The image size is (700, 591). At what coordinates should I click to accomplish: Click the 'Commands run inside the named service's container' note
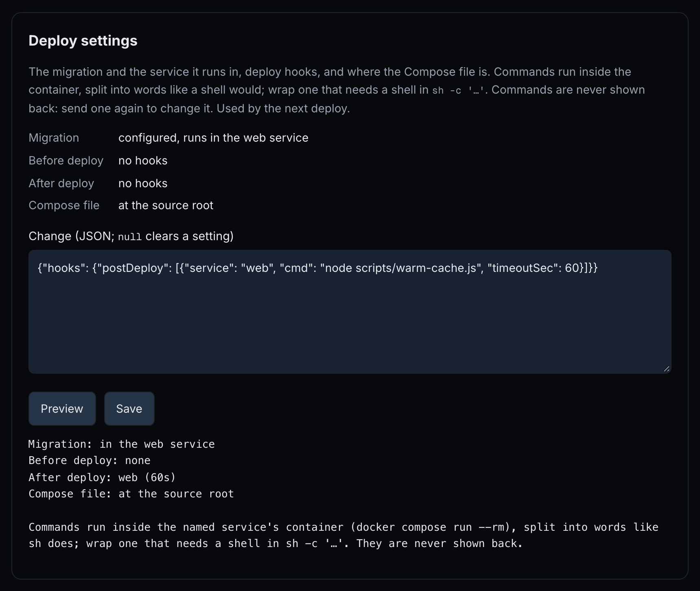[x=343, y=535]
